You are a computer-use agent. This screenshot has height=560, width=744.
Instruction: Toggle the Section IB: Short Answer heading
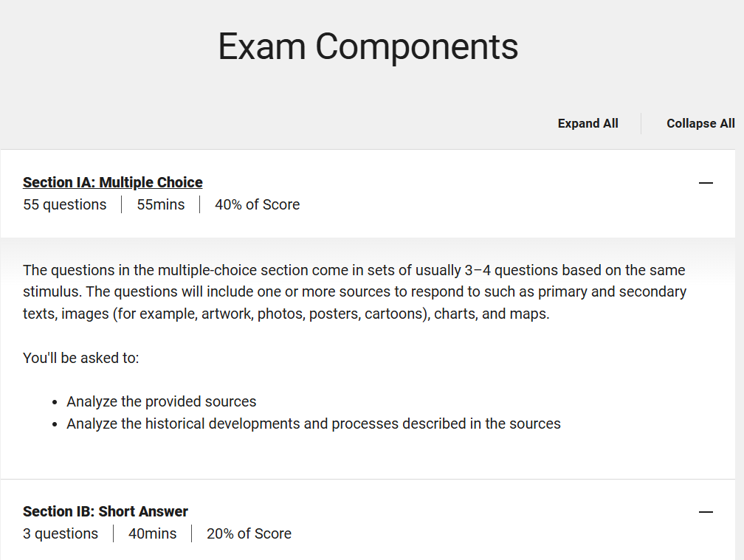coord(105,511)
